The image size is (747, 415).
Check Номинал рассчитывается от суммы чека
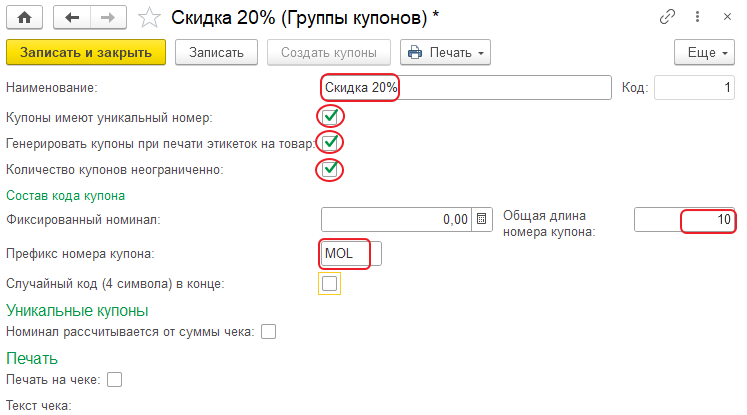[x=268, y=331]
